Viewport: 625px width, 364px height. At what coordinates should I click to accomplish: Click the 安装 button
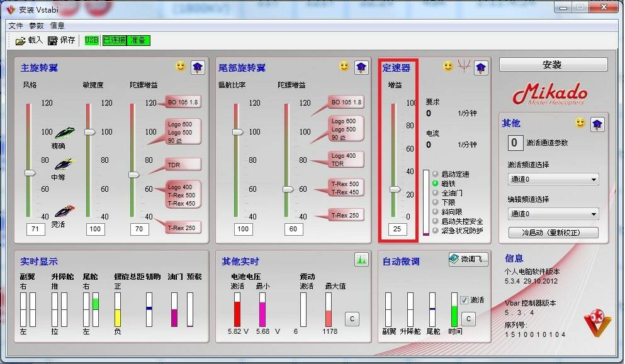[x=553, y=65]
